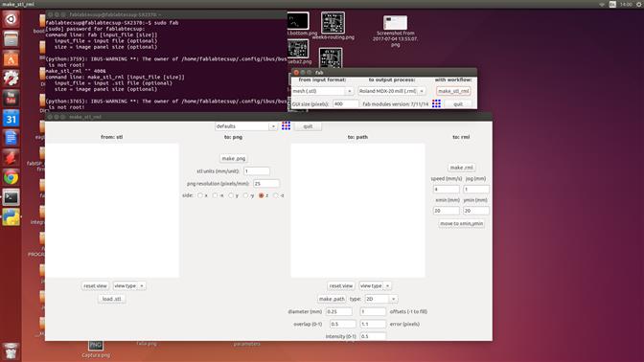Focus the png resolution field
Screen dimensions: 644x362
point(266,184)
